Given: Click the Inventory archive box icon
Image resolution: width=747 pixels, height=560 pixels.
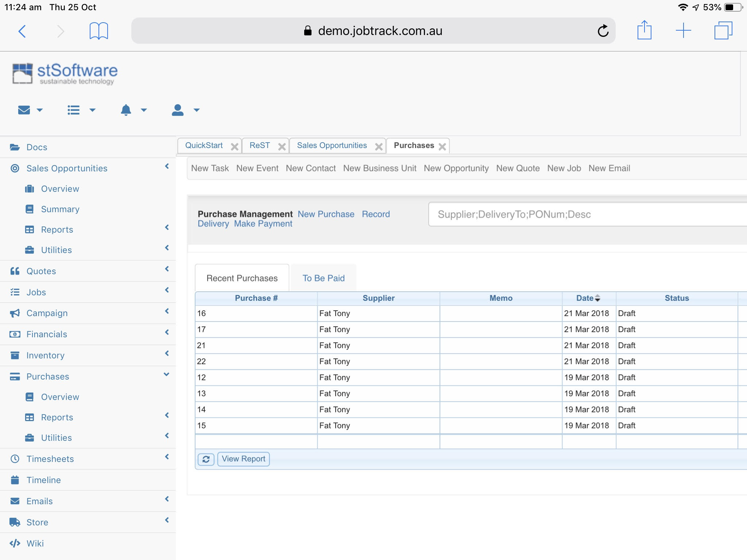Looking at the screenshot, I should coord(15,355).
